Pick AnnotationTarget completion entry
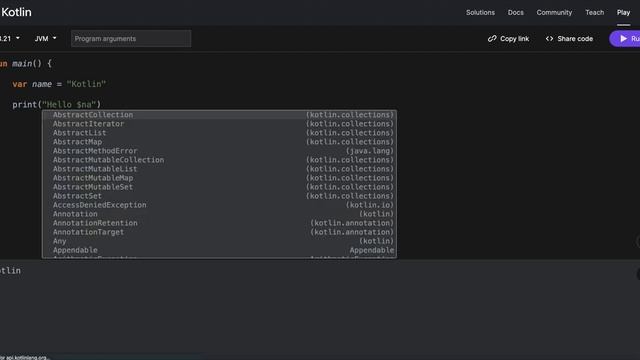640x360 pixels. pyautogui.click(x=219, y=232)
